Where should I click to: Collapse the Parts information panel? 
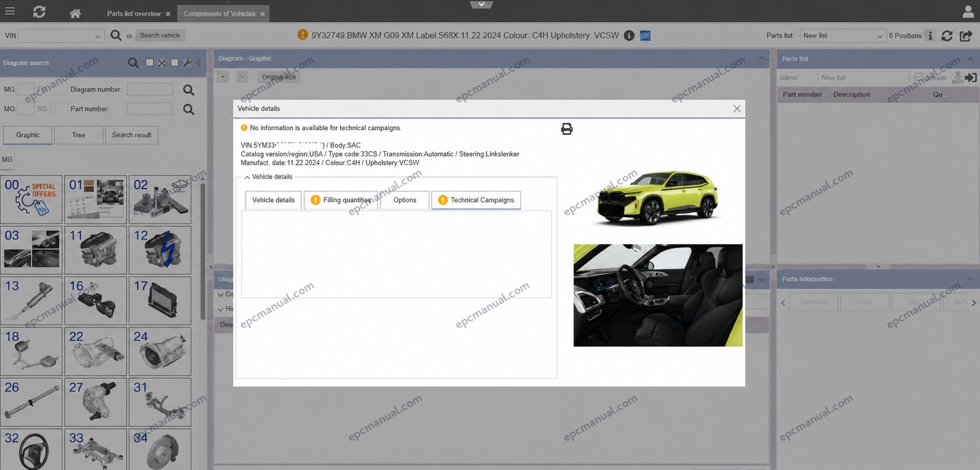(x=970, y=279)
